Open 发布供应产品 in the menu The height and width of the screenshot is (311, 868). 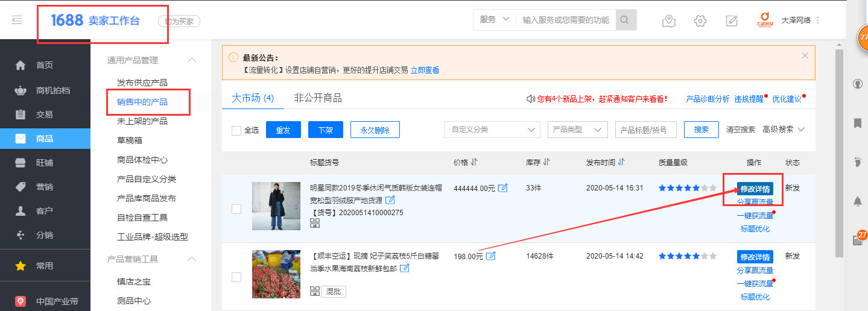pos(142,83)
